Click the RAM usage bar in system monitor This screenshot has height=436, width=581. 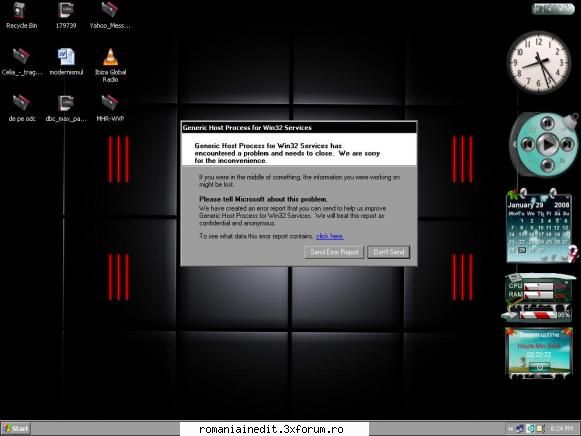click(x=538, y=295)
